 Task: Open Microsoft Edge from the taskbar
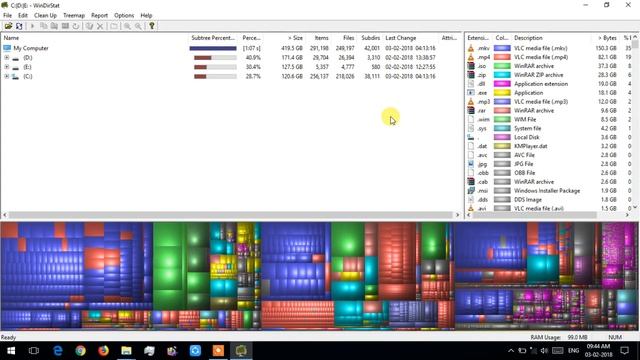(58, 351)
